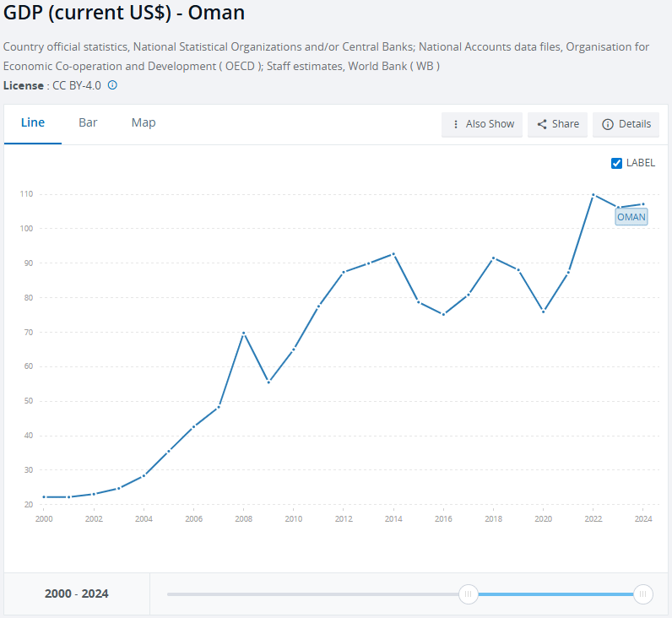Click the left handle of year range slider
The width and height of the screenshot is (672, 618).
point(468,594)
